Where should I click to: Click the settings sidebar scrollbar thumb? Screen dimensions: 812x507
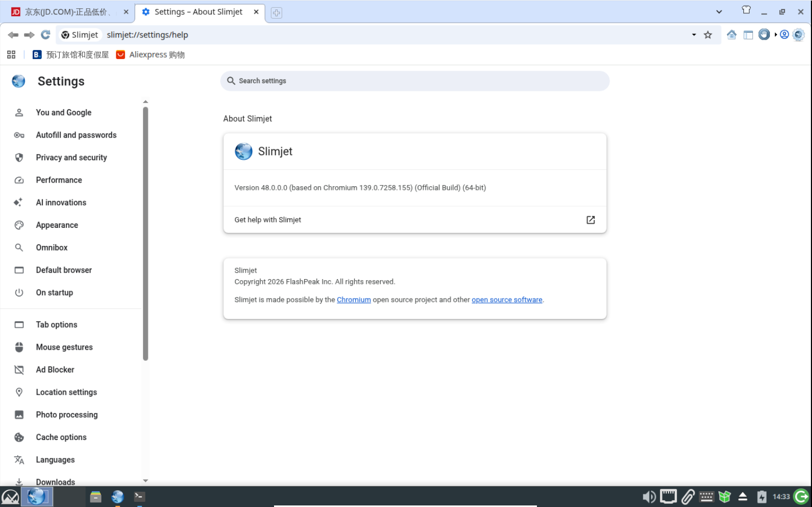click(145, 234)
